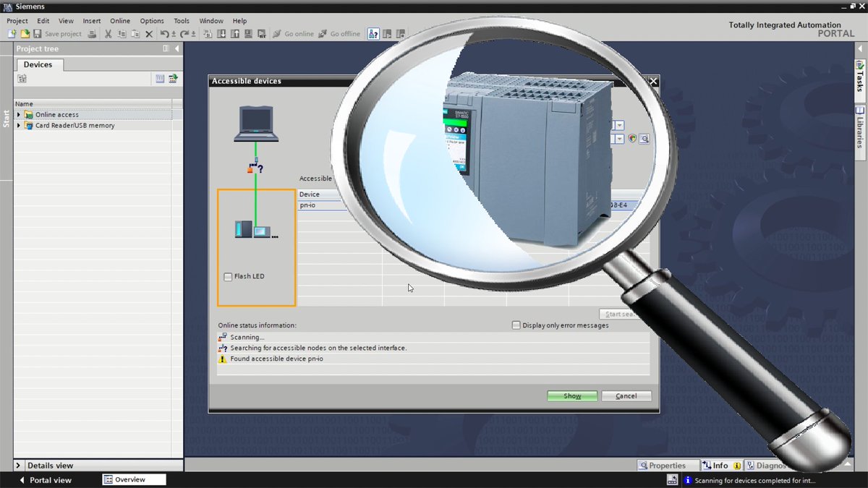
Task: Collapse the Project tree panel arrow
Action: coord(175,48)
